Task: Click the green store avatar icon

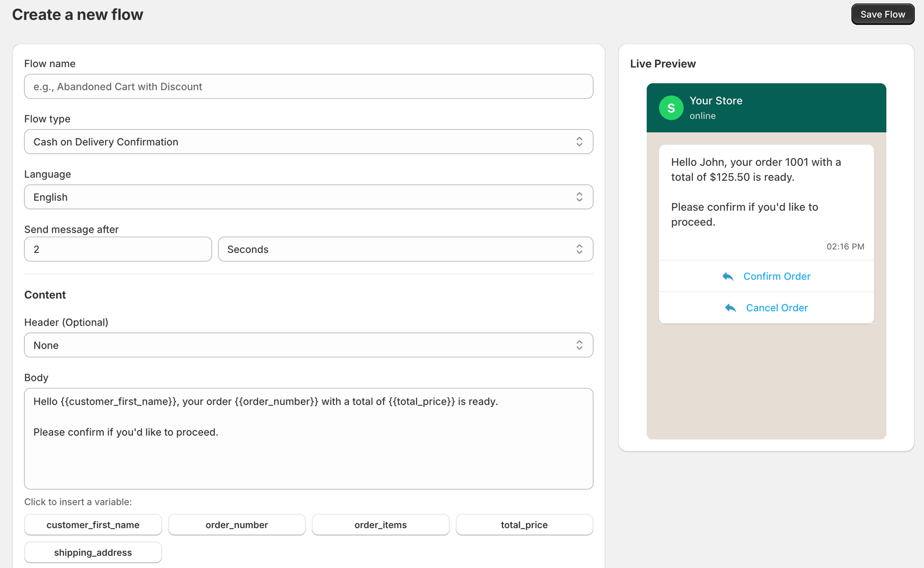Action: [x=670, y=107]
